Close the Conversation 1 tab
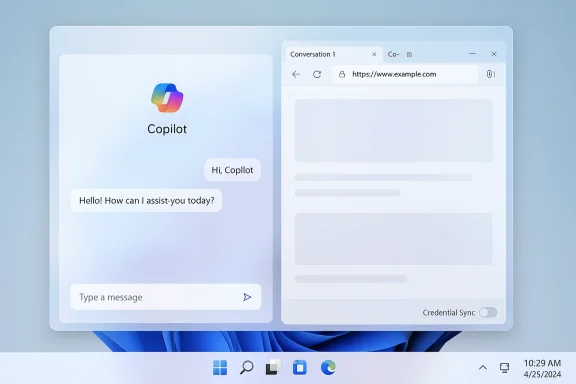Image resolution: width=576 pixels, height=384 pixels. coord(374,54)
